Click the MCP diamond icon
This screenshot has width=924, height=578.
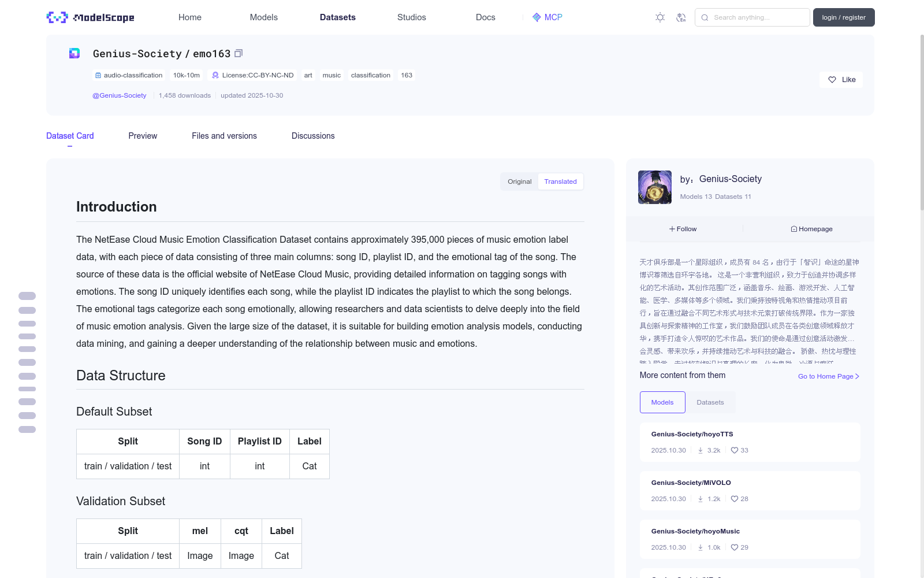[536, 17]
